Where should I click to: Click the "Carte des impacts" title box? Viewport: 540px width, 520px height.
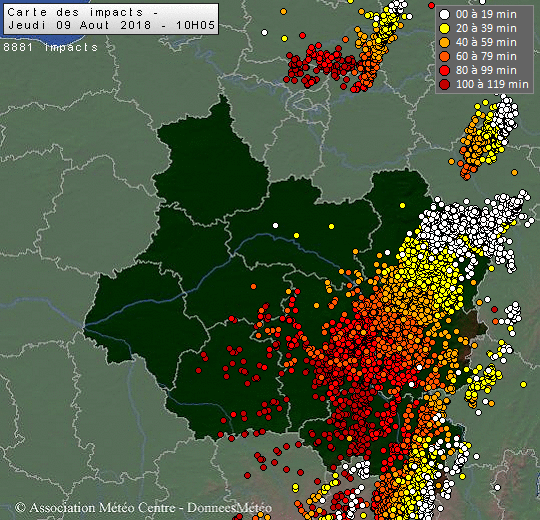[x=111, y=19]
